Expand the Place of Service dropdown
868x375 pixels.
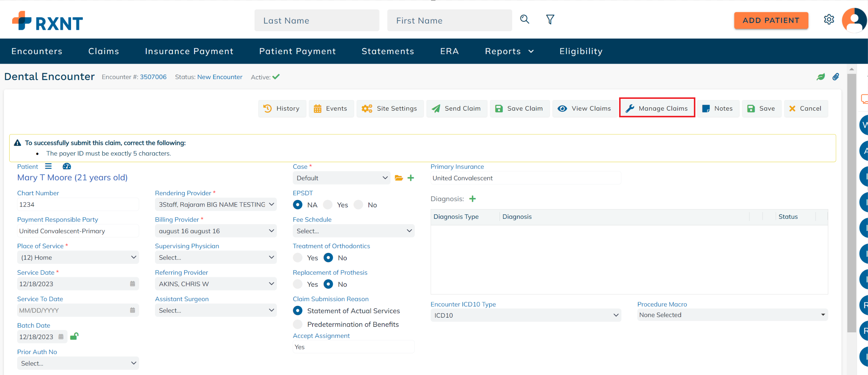click(78, 257)
